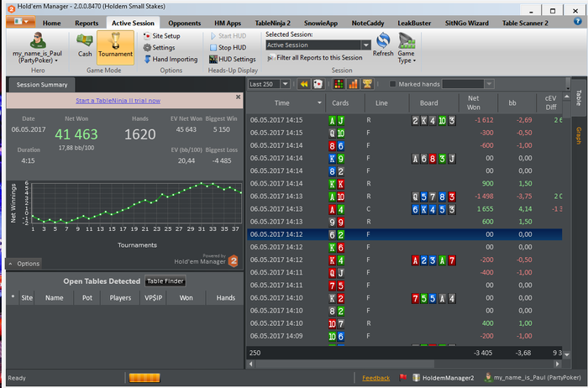The image size is (588, 388).
Task: Click the hands toolbar overflow arrow
Action: [568, 89]
